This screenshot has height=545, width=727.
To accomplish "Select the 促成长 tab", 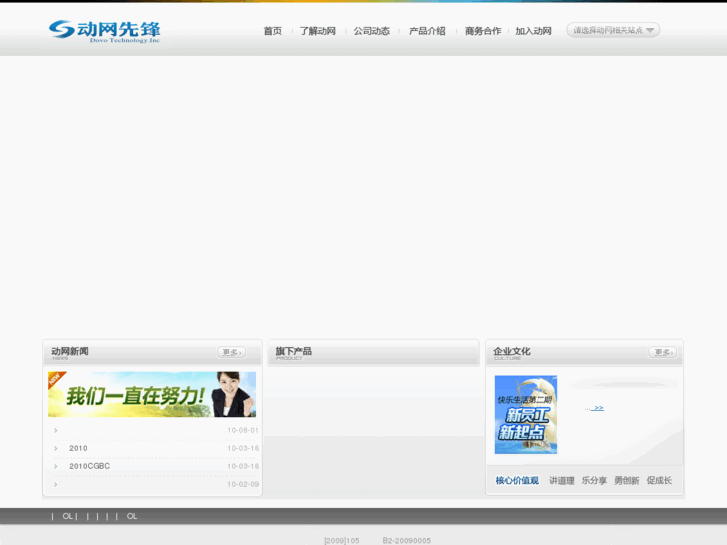I will [659, 481].
